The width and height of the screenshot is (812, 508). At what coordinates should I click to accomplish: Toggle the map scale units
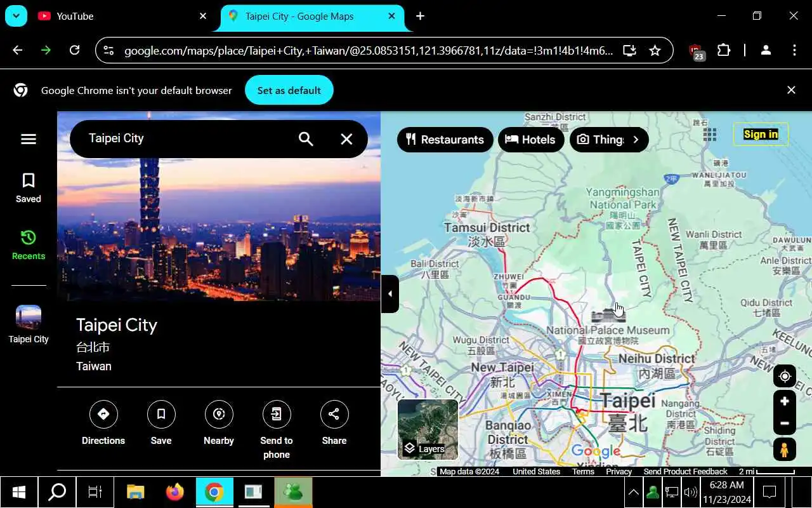pyautogui.click(x=766, y=472)
